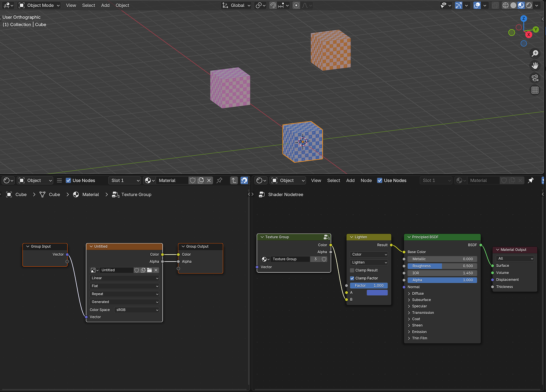This screenshot has height=392, width=546.
Task: Toggle the camera view icon
Action: click(x=535, y=78)
